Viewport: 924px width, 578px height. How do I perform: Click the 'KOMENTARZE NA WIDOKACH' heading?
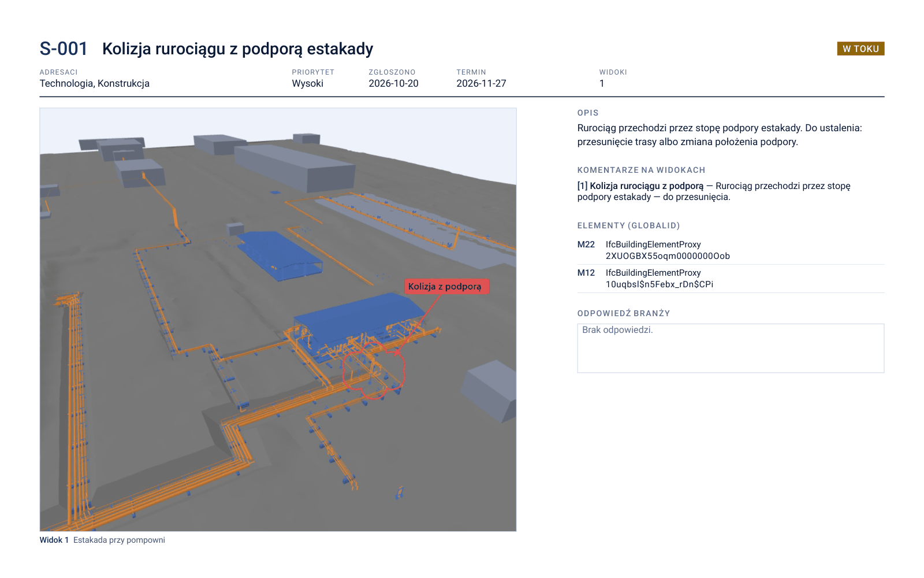642,170
